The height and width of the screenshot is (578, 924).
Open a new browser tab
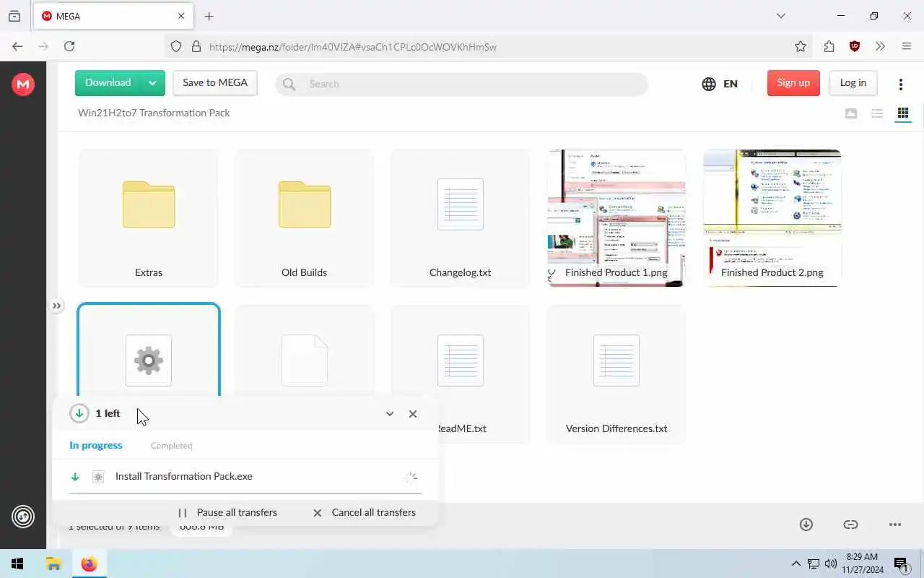[209, 16]
